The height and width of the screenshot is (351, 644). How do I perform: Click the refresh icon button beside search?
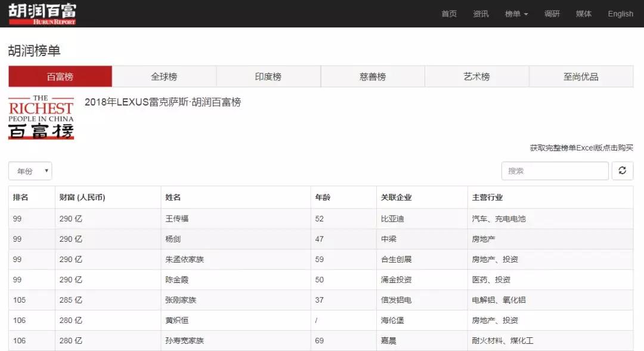coord(622,171)
